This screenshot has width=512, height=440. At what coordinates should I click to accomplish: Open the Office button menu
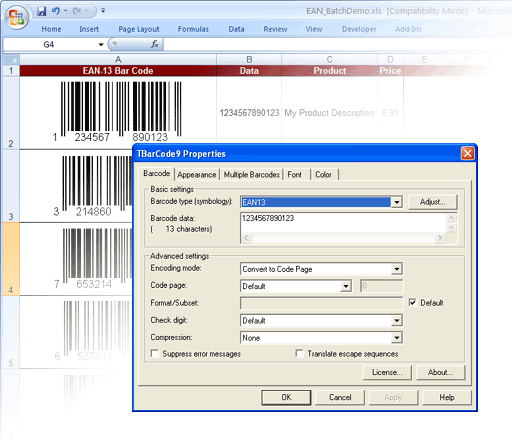pyautogui.click(x=16, y=17)
